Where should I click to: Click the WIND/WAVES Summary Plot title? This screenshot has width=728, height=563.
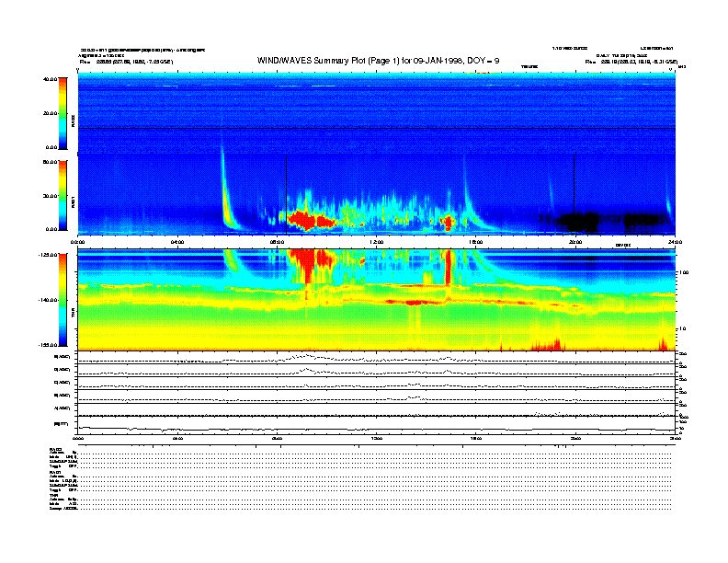pyautogui.click(x=378, y=61)
